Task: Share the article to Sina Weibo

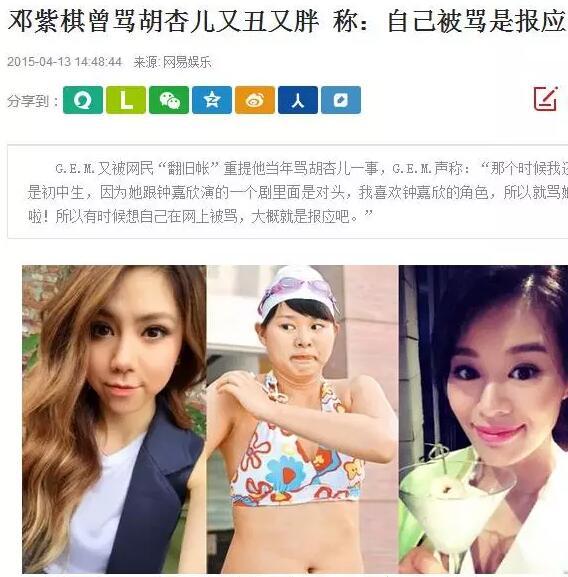Action: [255, 100]
